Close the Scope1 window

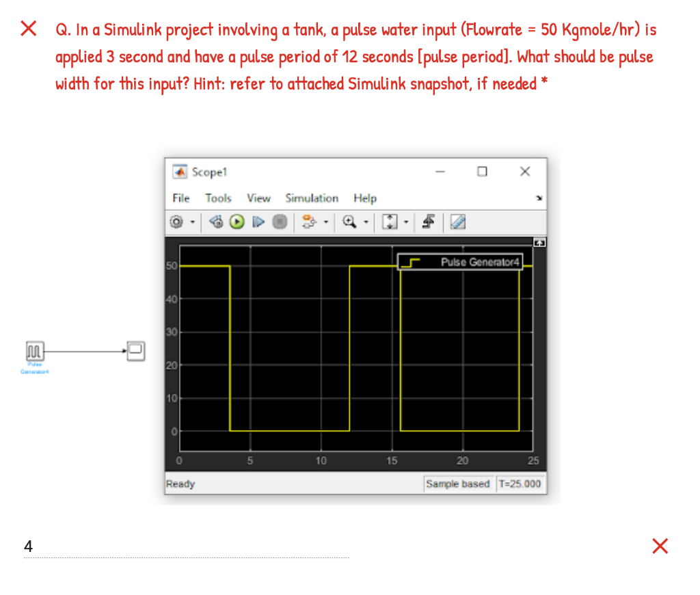pos(525,172)
